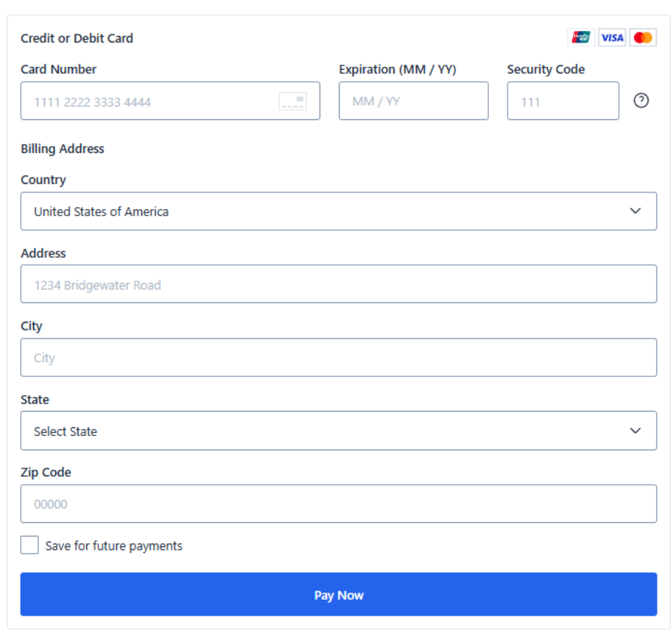Image resolution: width=672 pixels, height=640 pixels.
Task: Open the United States of America country selector
Action: tap(338, 211)
